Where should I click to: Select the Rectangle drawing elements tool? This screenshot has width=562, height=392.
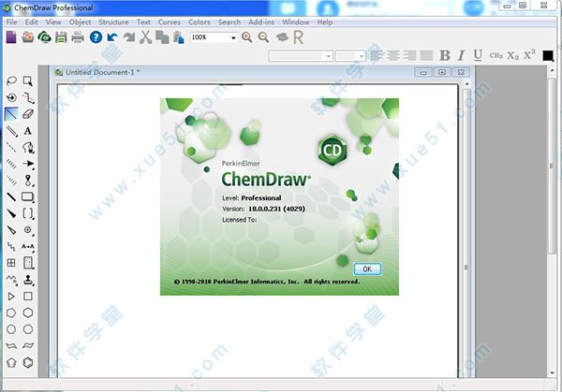click(28, 196)
